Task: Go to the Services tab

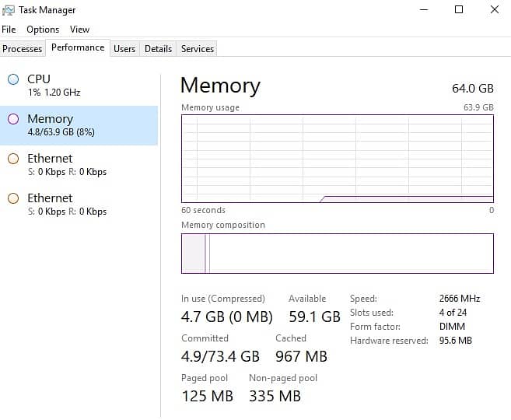Action: point(198,49)
